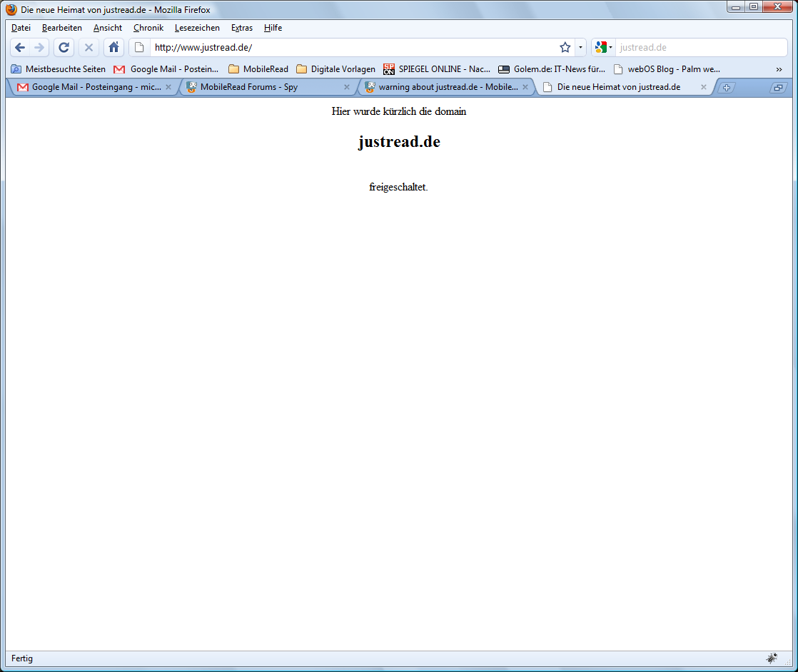Click the justread.de page heading

(399, 142)
